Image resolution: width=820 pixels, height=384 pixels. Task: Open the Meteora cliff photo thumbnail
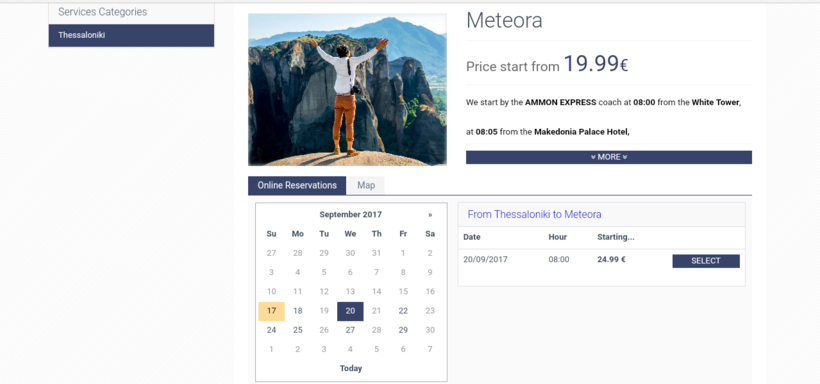point(347,89)
